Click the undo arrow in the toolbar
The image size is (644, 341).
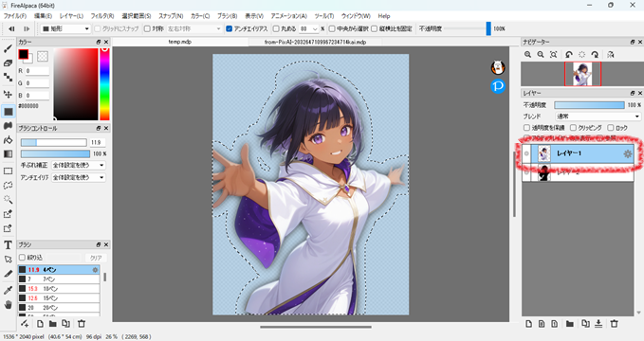pyautogui.click(x=11, y=28)
